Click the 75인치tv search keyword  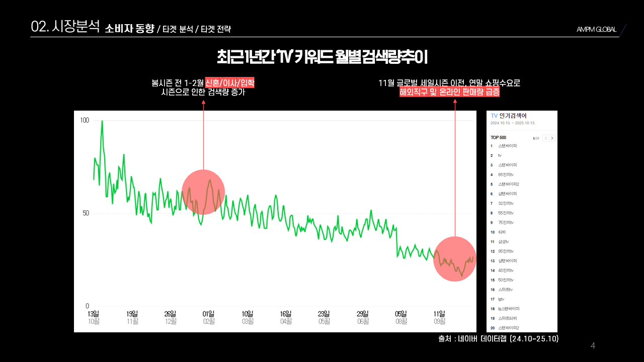coord(506,222)
